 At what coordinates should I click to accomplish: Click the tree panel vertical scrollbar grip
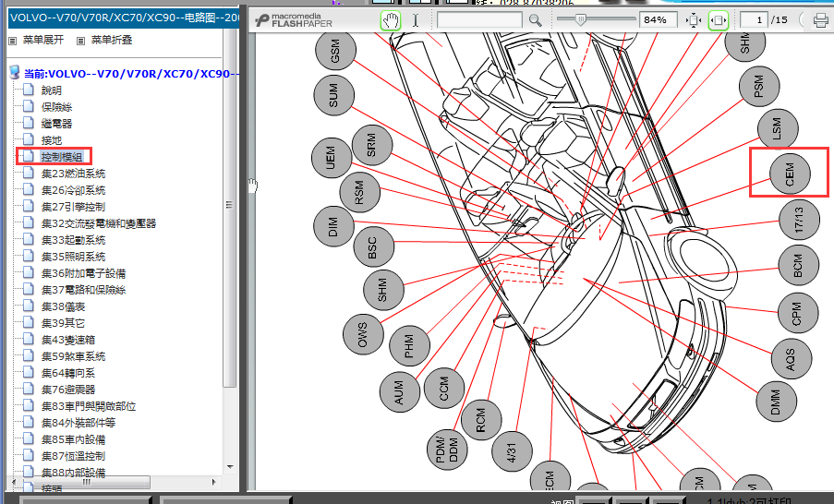pos(230,205)
